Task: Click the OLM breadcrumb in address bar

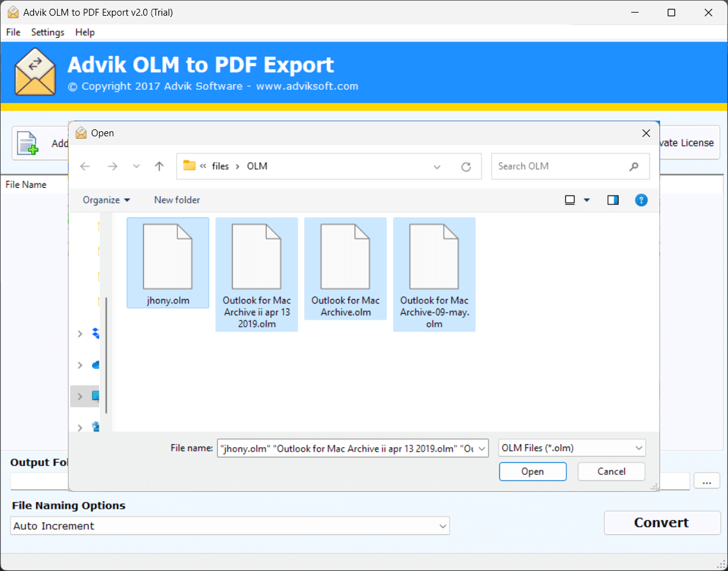Action: pyautogui.click(x=256, y=166)
